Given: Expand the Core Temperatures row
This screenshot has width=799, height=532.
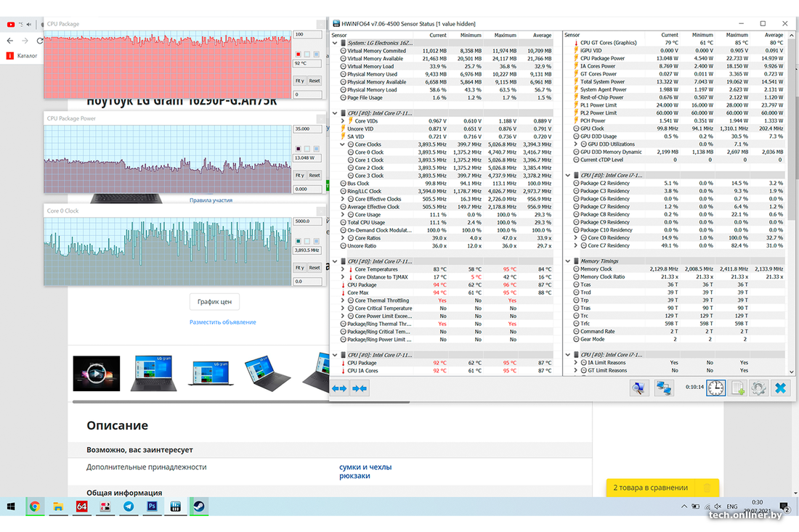Looking at the screenshot, I should pos(344,269).
